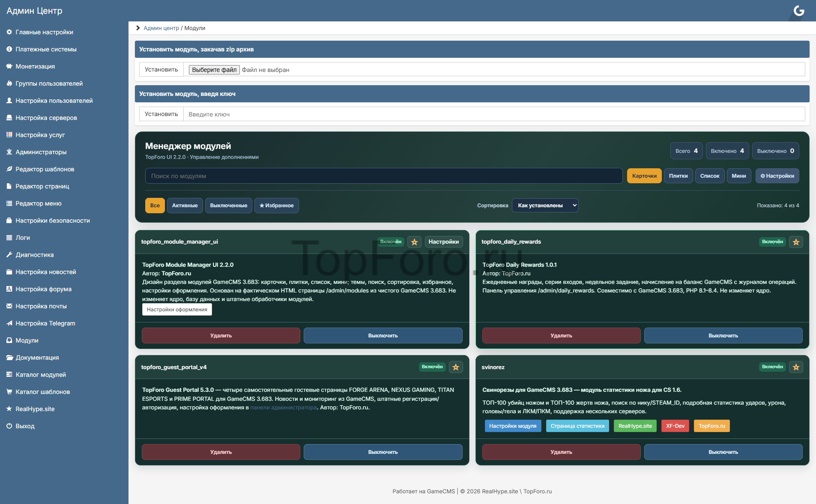This screenshot has height=504, width=816.
Task: Open Монетизация piggy bank icon
Action: 9,66
